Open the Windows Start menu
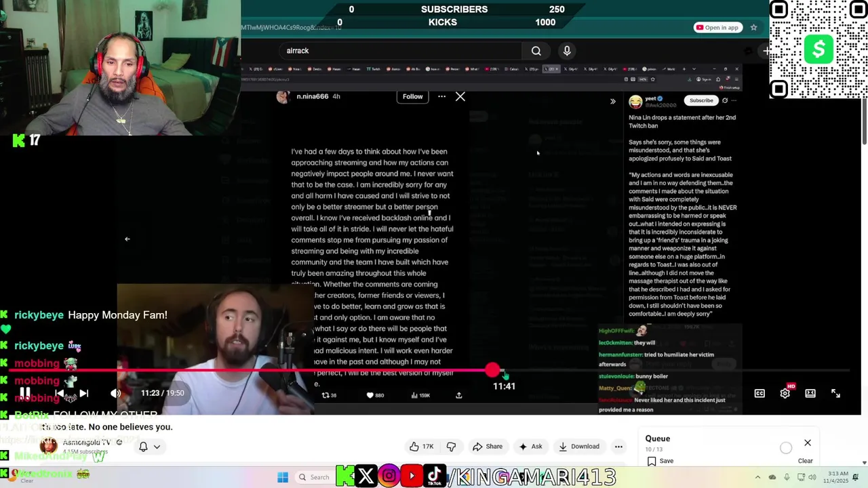 click(283, 477)
